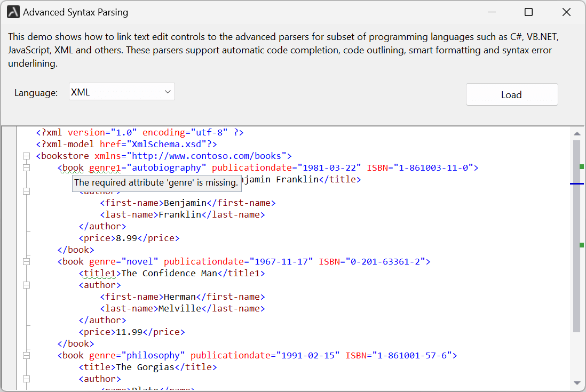Click the text Herman in first-name

pos(180,297)
